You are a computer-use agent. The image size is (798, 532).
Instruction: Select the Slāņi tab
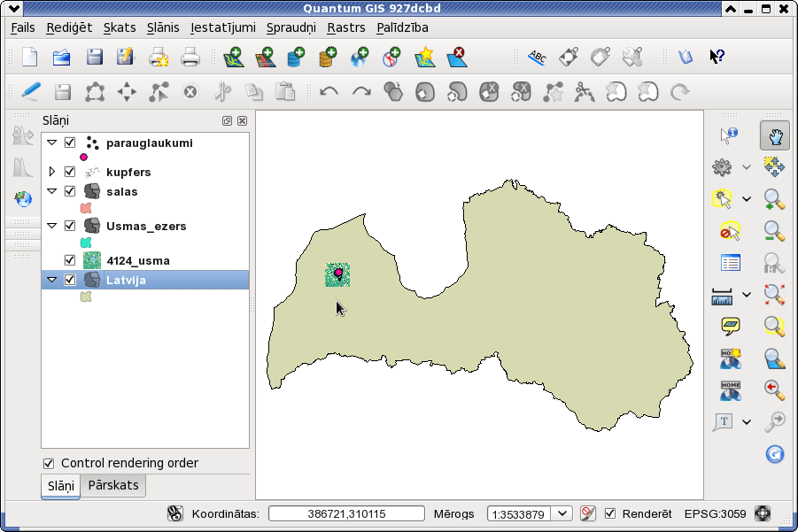click(x=60, y=486)
